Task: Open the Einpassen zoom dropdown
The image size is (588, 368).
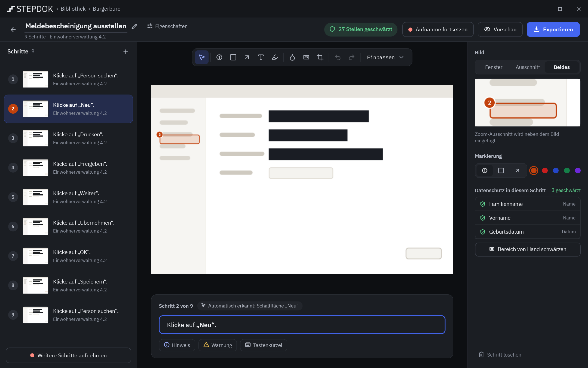Action: (x=385, y=57)
